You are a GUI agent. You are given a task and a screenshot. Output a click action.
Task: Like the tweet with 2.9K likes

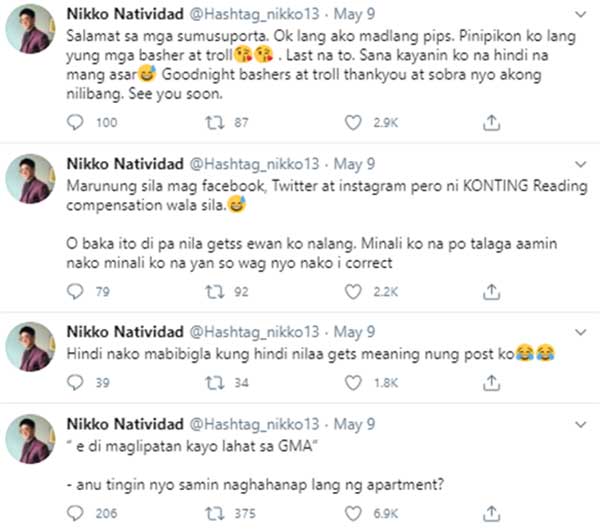click(351, 122)
